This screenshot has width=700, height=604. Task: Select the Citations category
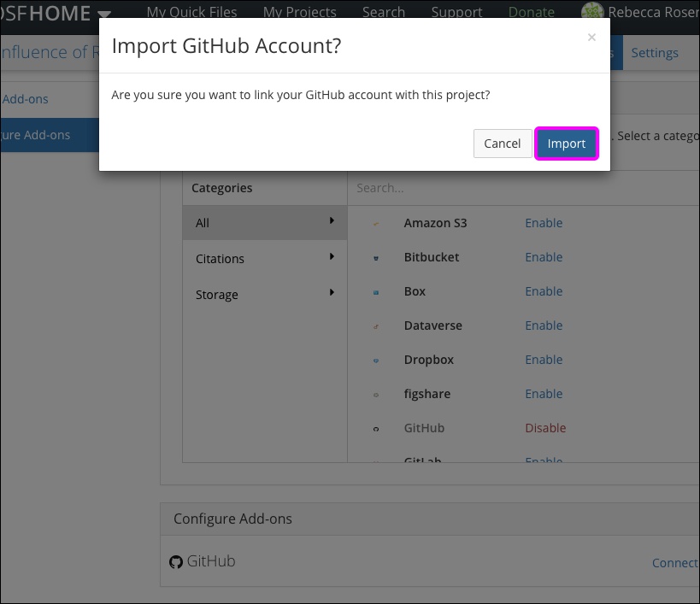tap(265, 258)
